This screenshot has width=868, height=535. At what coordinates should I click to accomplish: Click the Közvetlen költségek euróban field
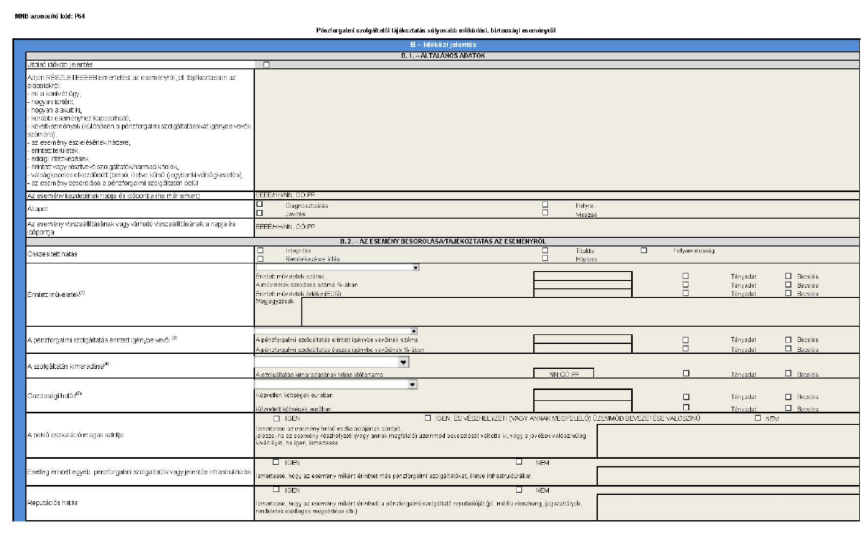(582, 395)
